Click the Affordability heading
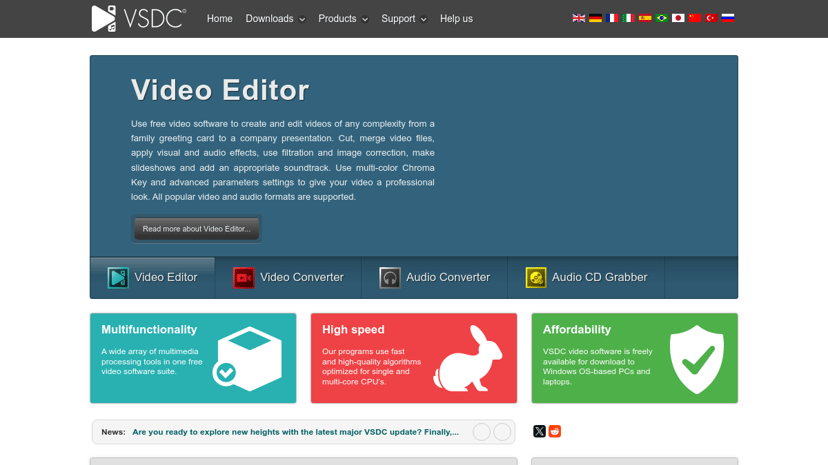 pyautogui.click(x=577, y=329)
